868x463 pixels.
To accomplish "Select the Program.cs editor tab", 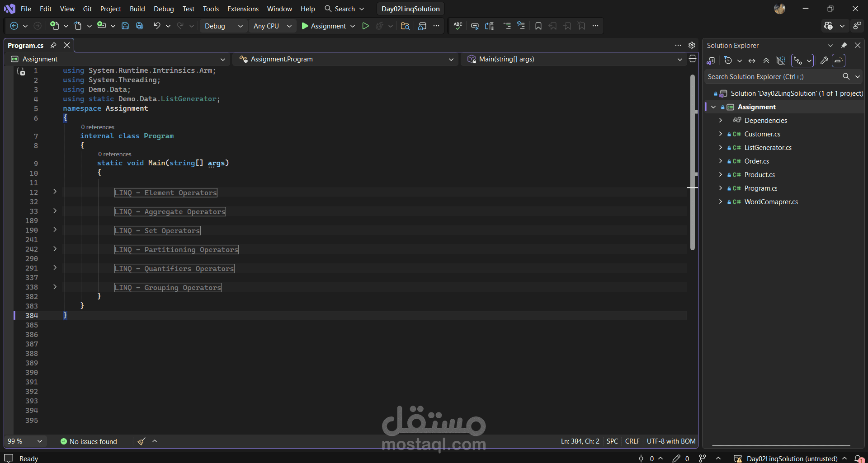I will [x=26, y=45].
